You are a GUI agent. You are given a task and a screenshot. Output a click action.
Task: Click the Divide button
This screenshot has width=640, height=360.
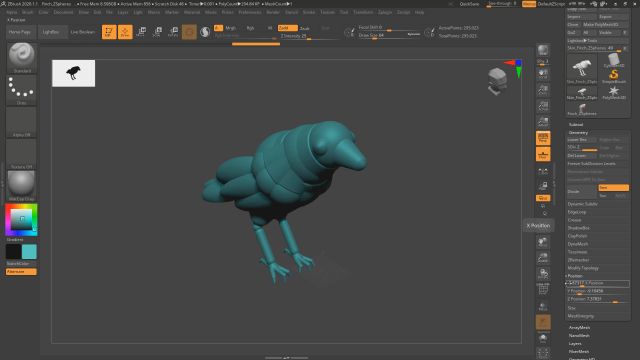pos(581,191)
